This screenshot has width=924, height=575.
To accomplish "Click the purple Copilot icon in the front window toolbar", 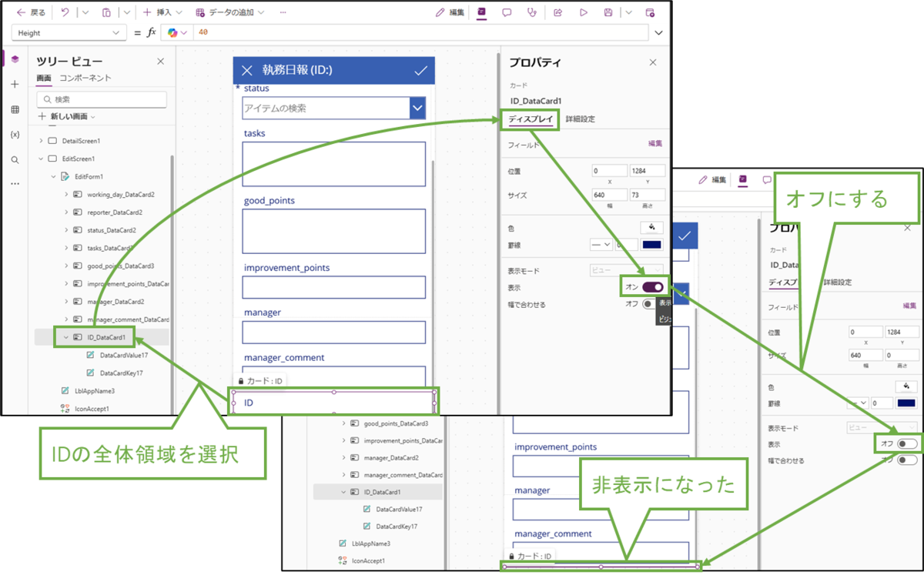I will 481,12.
